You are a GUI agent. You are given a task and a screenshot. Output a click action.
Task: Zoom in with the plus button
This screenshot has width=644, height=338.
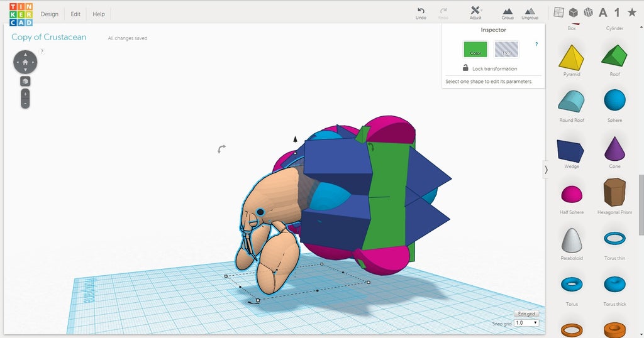click(x=25, y=94)
